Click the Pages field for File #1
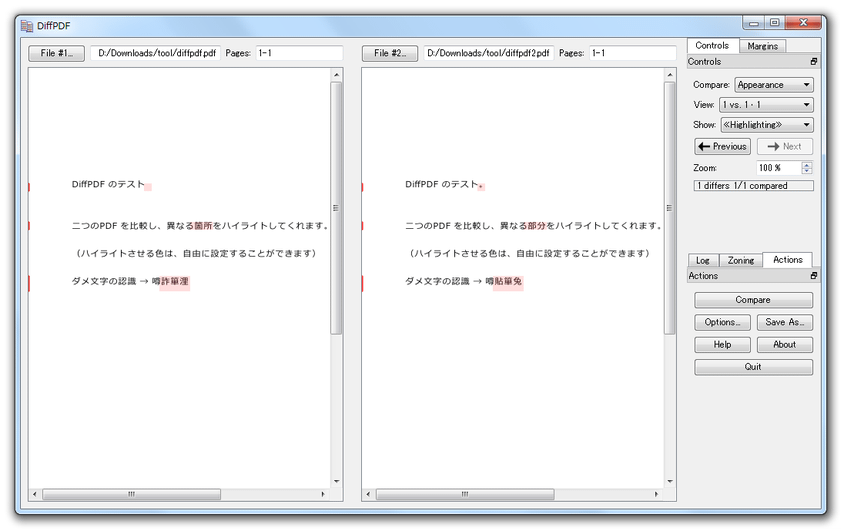Screen dimensions: 844x531 click(x=299, y=53)
